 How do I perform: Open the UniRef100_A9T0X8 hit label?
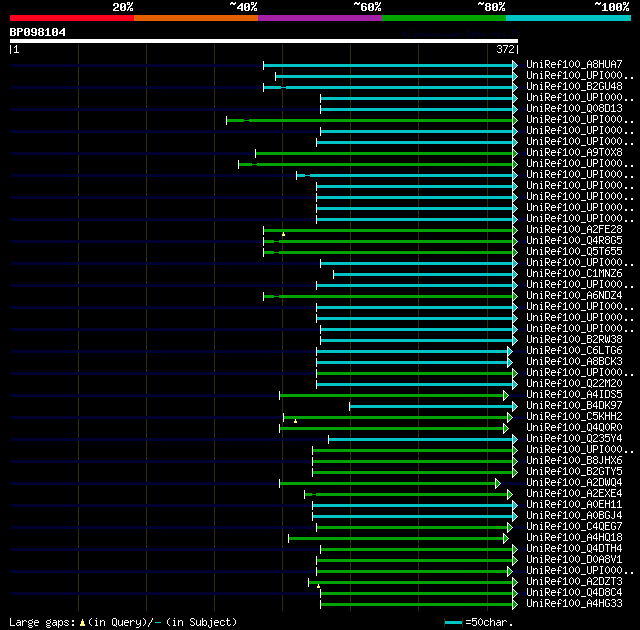(574, 153)
